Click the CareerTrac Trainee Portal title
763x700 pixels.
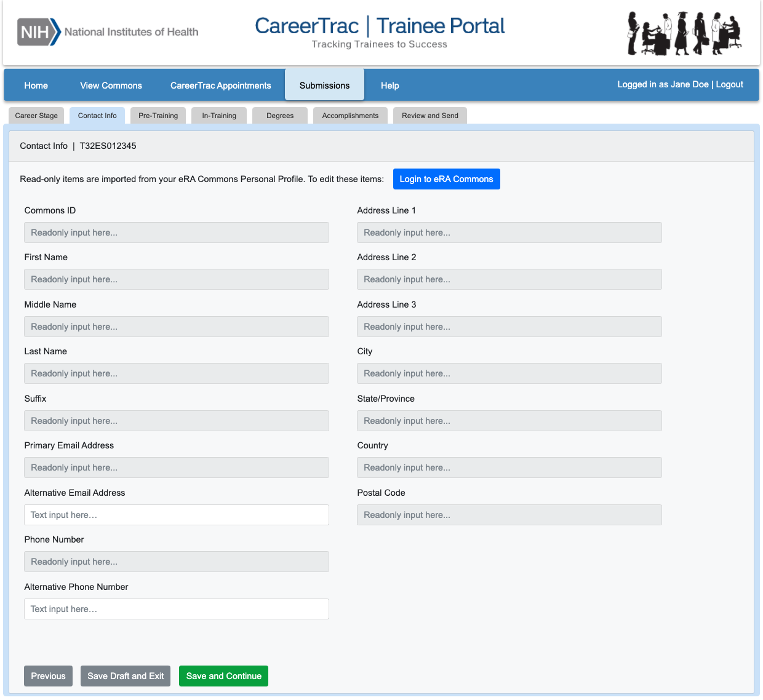click(x=380, y=26)
